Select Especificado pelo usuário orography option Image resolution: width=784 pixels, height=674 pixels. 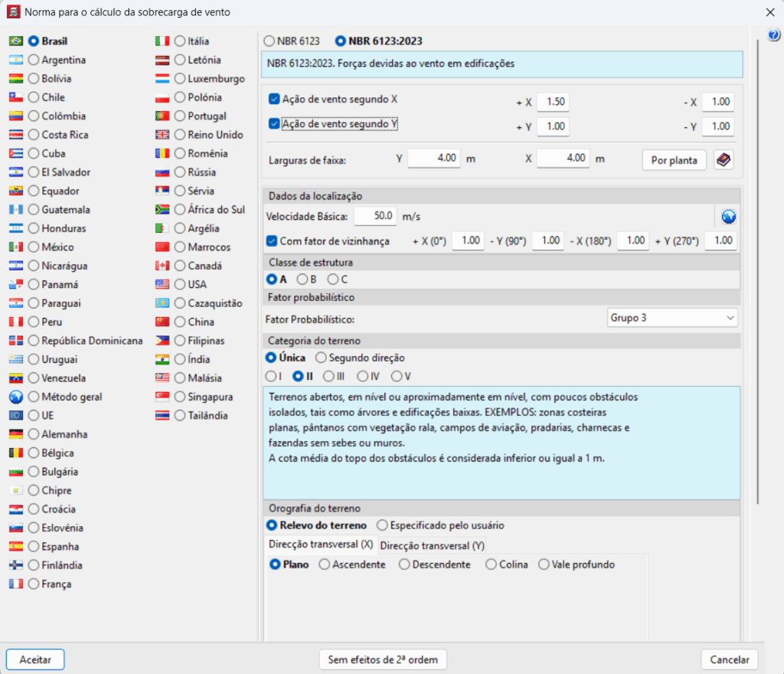pyautogui.click(x=382, y=525)
